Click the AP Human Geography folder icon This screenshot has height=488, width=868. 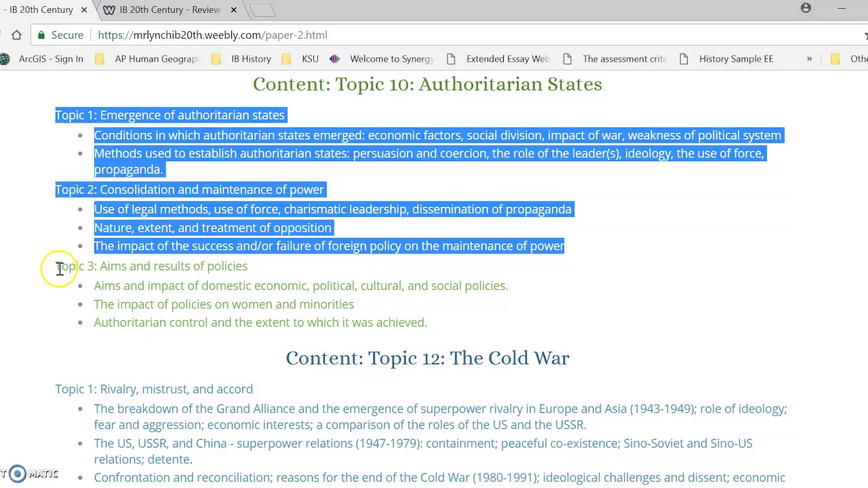click(x=100, y=59)
